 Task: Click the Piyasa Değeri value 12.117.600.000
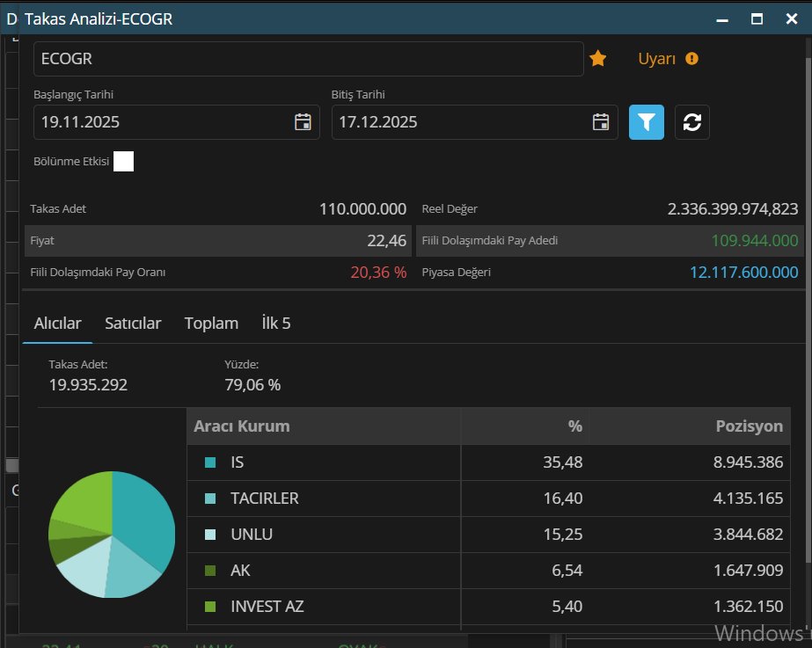pos(744,273)
